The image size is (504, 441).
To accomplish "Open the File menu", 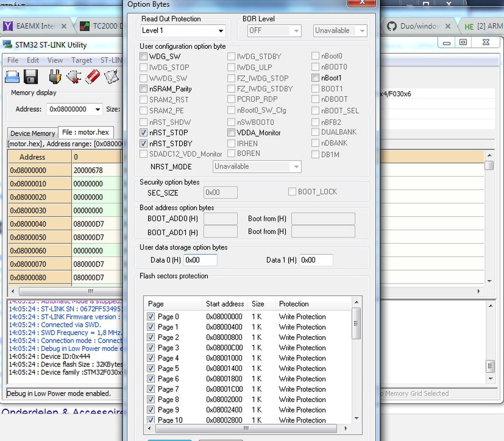I will [x=13, y=60].
